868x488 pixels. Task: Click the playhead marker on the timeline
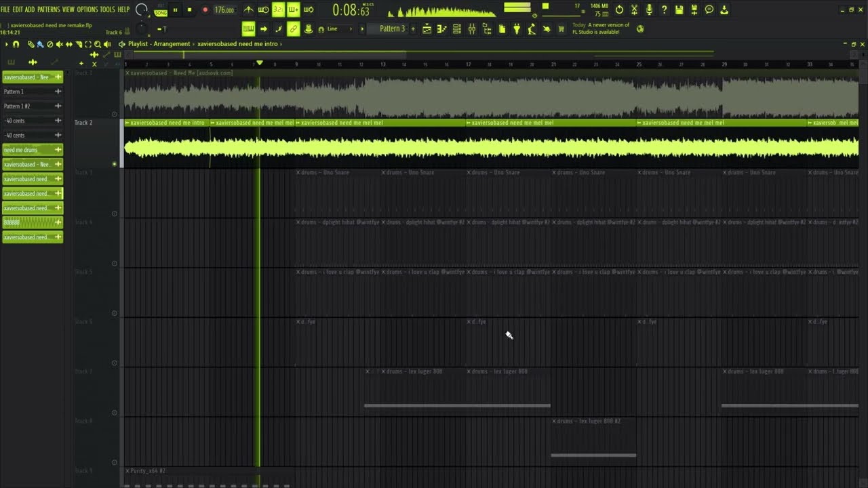259,64
